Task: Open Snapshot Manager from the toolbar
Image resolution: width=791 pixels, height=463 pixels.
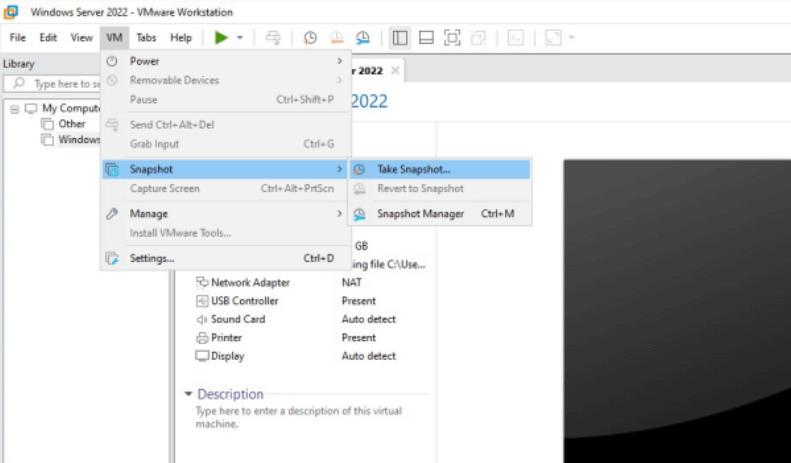Action: (x=363, y=37)
